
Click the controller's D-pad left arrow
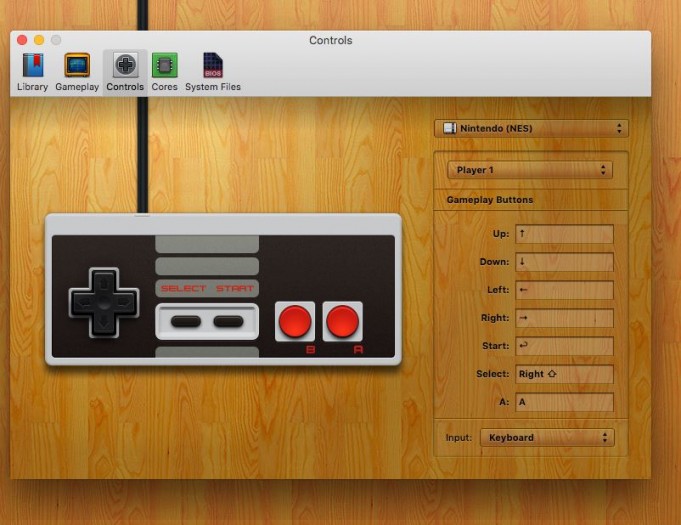click(84, 302)
